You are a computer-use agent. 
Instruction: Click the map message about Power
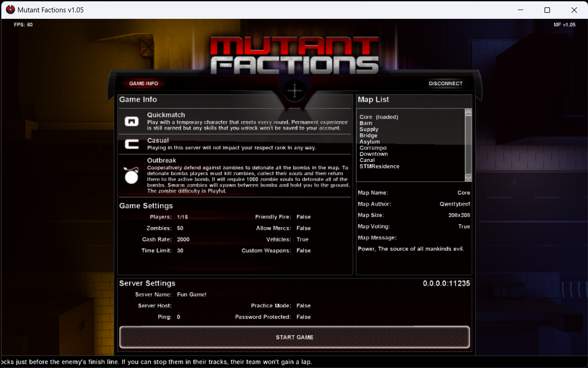point(411,249)
